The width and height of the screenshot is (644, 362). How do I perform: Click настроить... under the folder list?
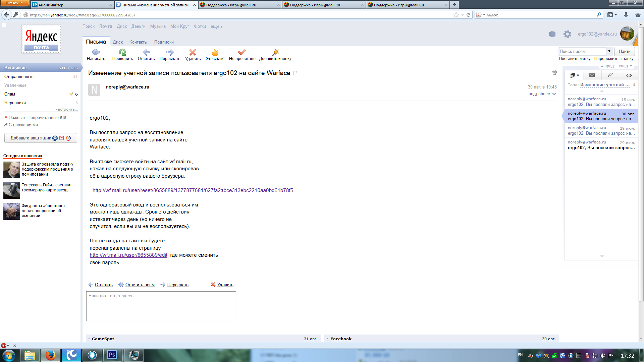66,109
